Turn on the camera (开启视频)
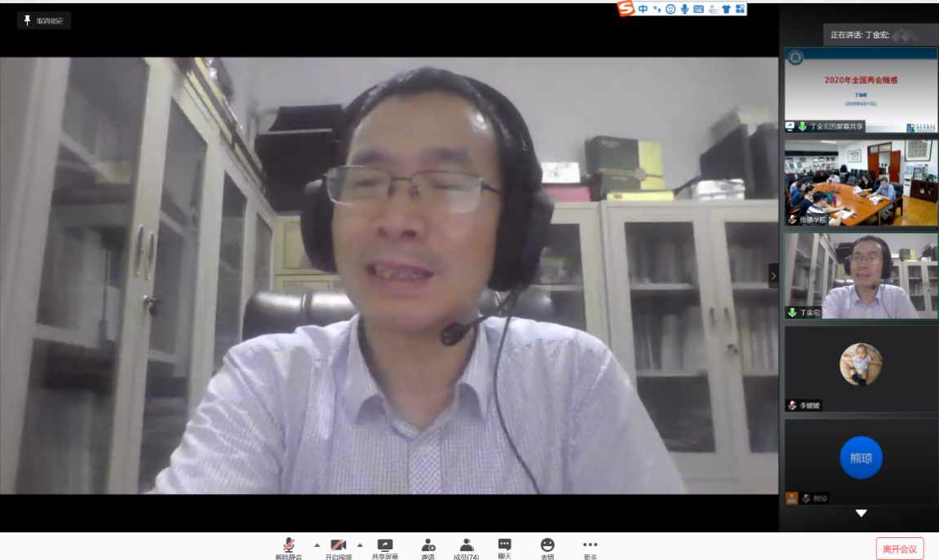Viewport: 939px width, 560px height. coord(338,547)
